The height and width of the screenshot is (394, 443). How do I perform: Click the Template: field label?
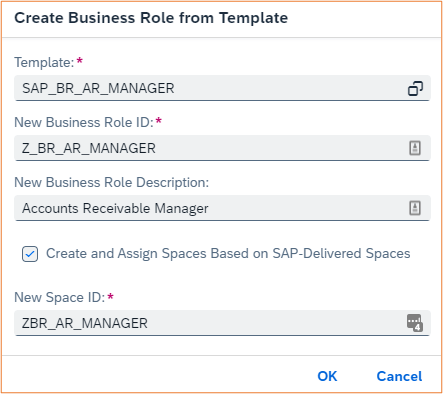(44, 62)
